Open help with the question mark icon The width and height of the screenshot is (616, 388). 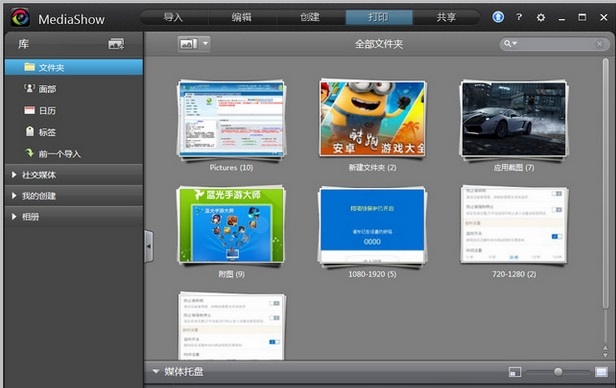(x=519, y=17)
